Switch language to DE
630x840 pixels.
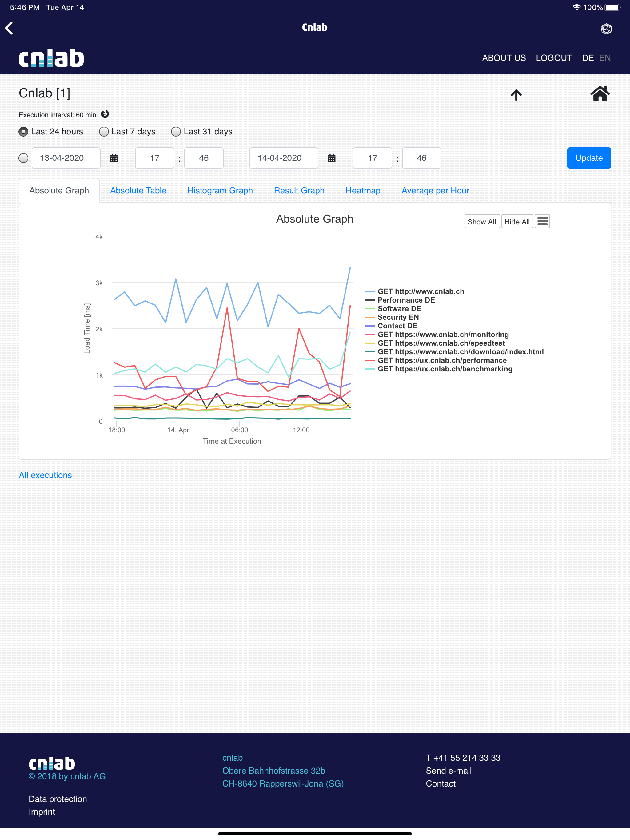(588, 58)
